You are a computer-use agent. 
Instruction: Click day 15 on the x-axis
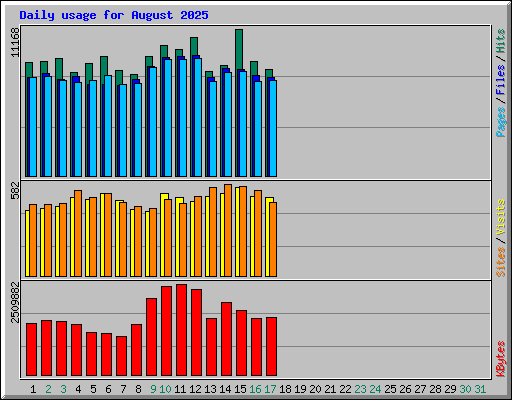coord(240,389)
